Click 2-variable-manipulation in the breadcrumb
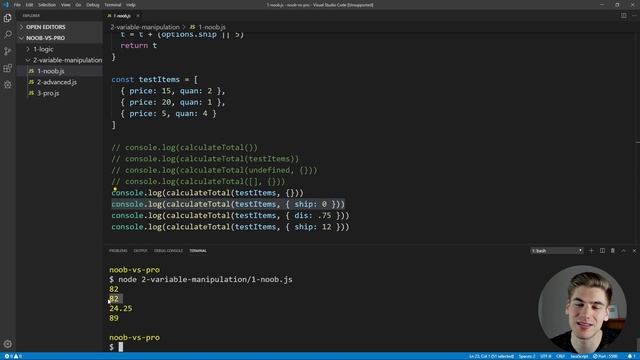 point(145,27)
